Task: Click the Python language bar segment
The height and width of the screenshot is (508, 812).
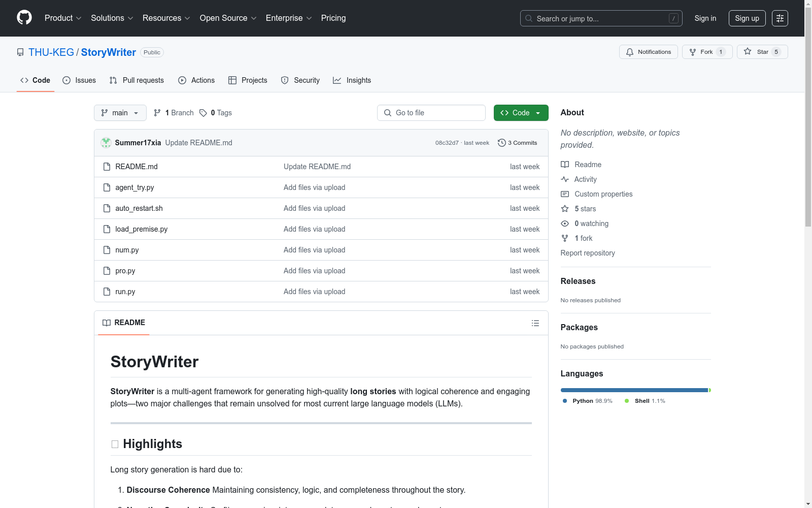Action: point(634,390)
